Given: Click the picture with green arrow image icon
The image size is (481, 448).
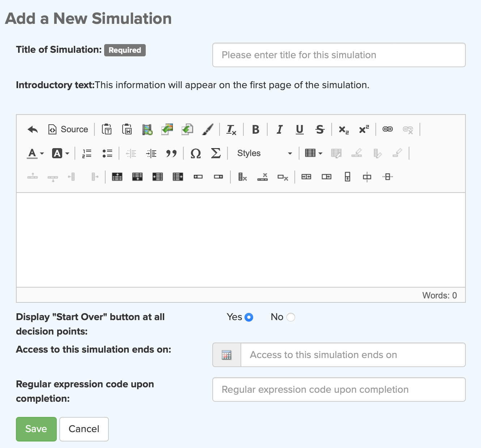Looking at the screenshot, I should click(x=167, y=129).
